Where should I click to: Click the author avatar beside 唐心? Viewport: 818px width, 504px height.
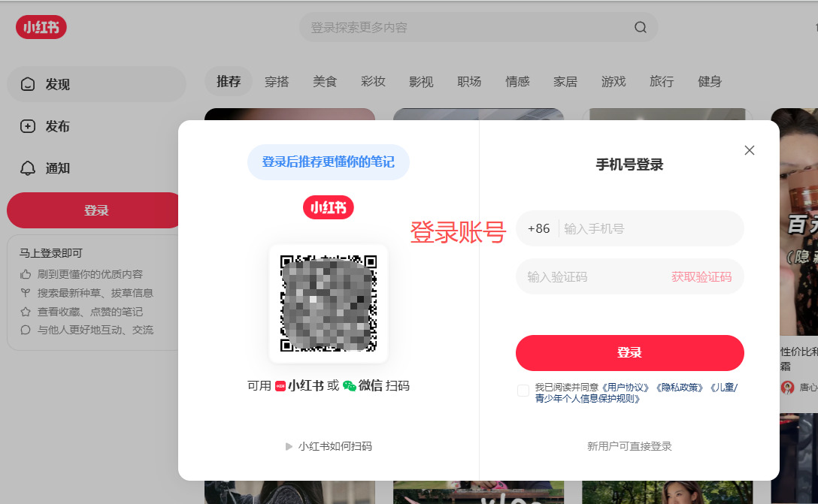[788, 388]
